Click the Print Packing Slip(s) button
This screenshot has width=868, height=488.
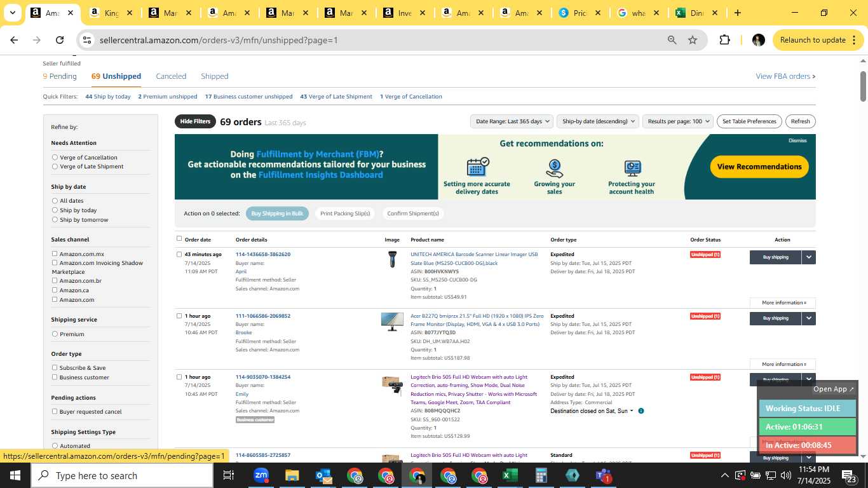point(345,213)
